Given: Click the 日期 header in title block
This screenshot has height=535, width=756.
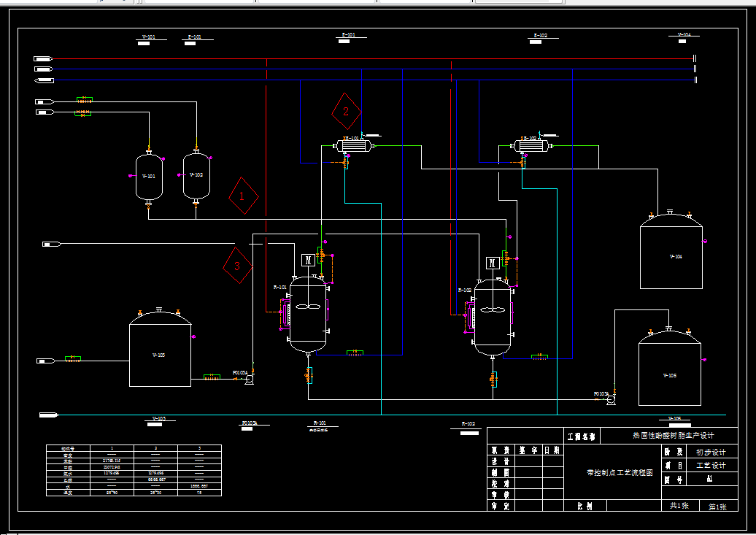Looking at the screenshot, I should [552, 450].
